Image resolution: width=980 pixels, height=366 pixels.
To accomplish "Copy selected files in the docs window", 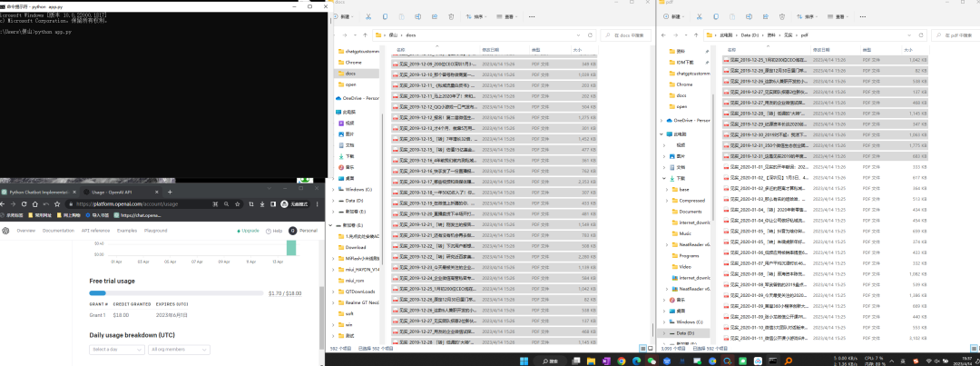I will point(385,16).
